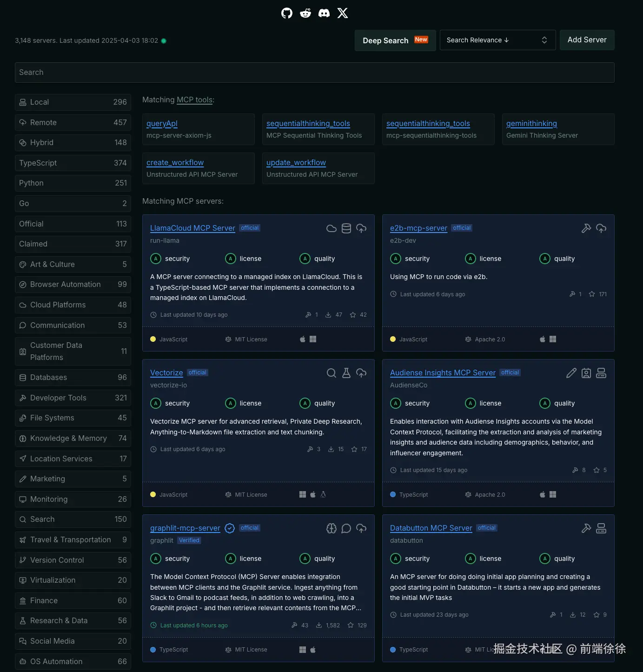Select Knowledge & Memory category
This screenshot has height=672, width=643.
(x=73, y=439)
